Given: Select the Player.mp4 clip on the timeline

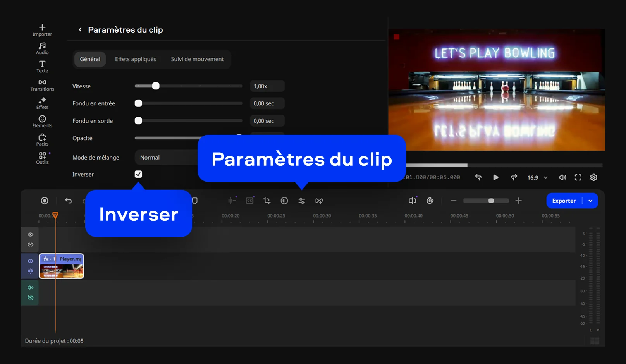Looking at the screenshot, I should tap(62, 266).
